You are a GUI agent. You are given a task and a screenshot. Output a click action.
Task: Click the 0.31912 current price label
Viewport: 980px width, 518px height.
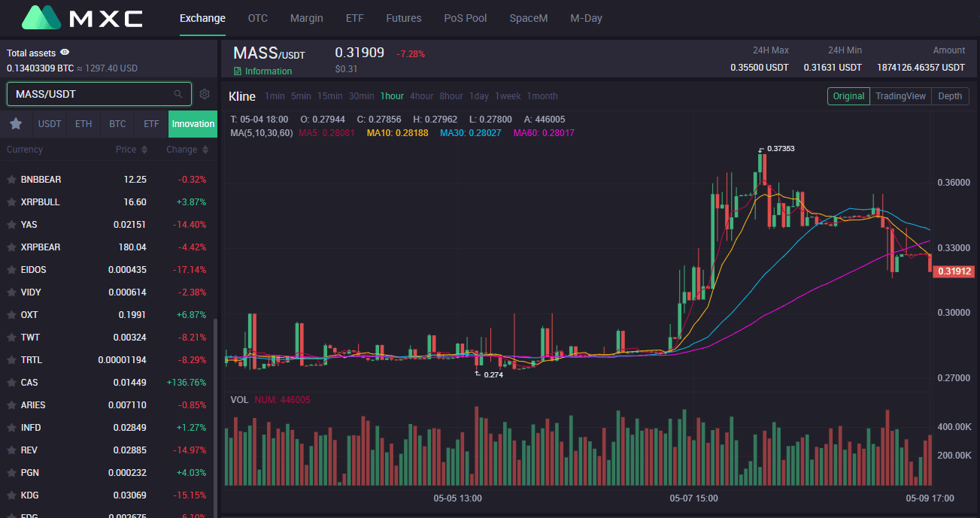click(x=953, y=271)
